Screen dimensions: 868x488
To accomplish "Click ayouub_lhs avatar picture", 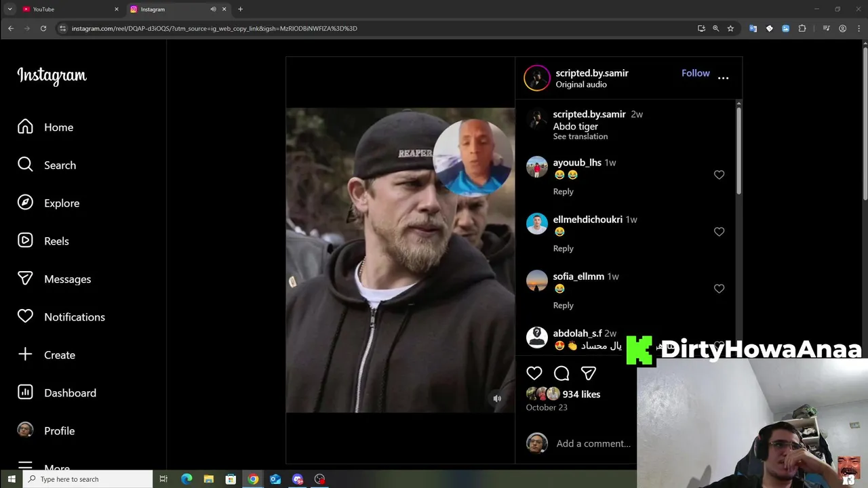I will coord(537,167).
